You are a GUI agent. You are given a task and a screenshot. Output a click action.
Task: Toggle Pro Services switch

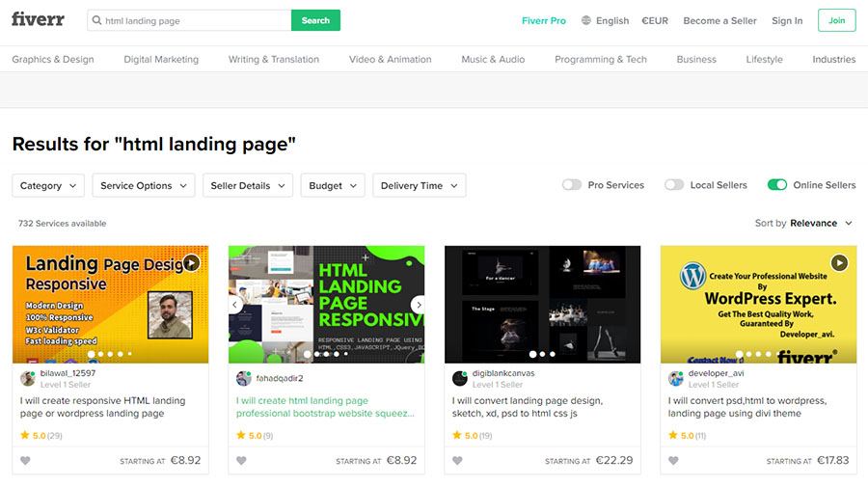[x=572, y=185]
